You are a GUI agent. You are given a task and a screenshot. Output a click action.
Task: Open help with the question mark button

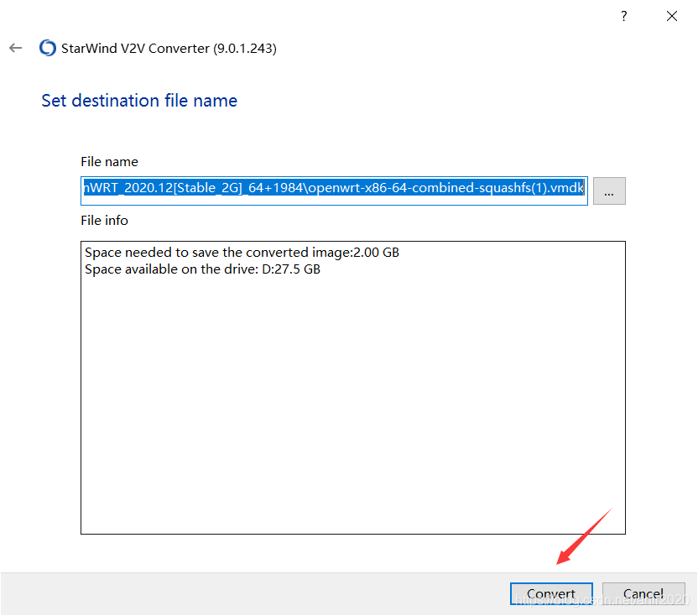click(624, 17)
